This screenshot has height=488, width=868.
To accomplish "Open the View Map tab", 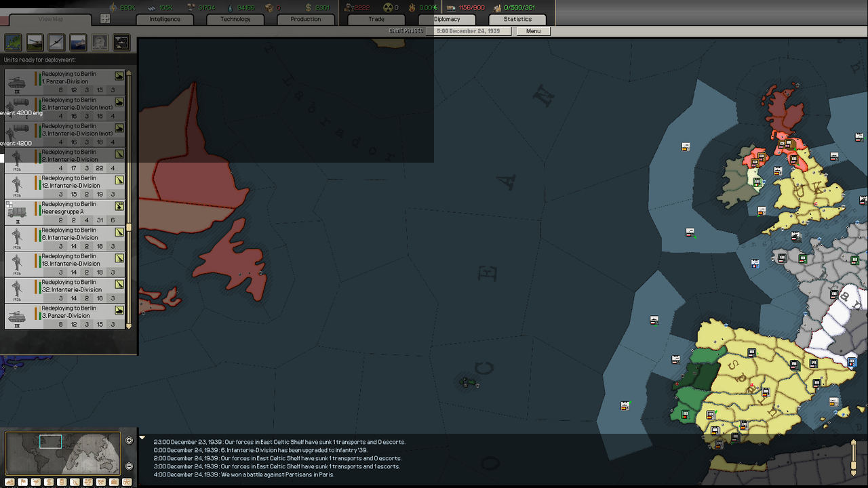I will click(x=50, y=20).
